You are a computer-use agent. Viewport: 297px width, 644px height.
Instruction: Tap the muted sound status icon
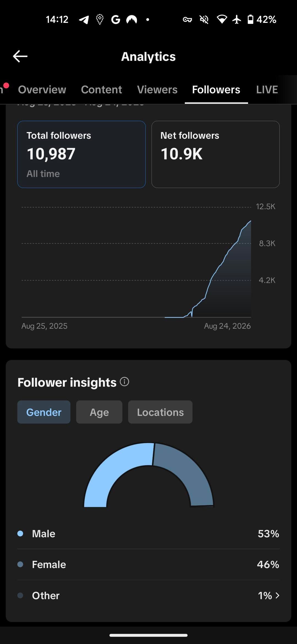pyautogui.click(x=204, y=20)
